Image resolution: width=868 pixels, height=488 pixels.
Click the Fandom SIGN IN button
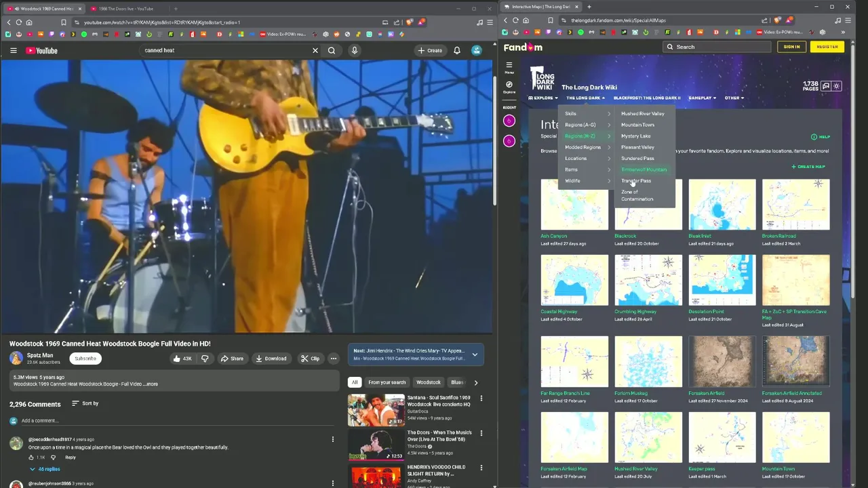791,47
